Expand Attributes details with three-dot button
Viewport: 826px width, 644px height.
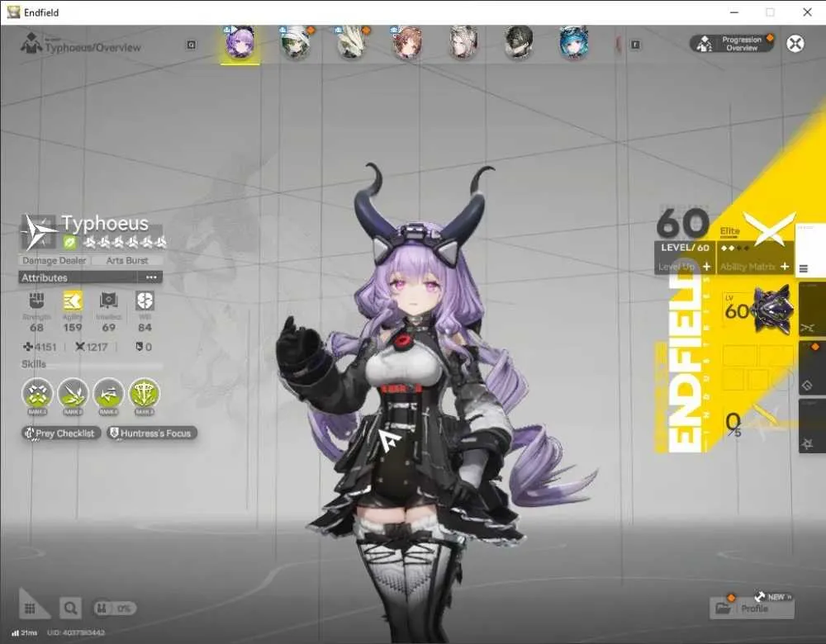coord(151,277)
